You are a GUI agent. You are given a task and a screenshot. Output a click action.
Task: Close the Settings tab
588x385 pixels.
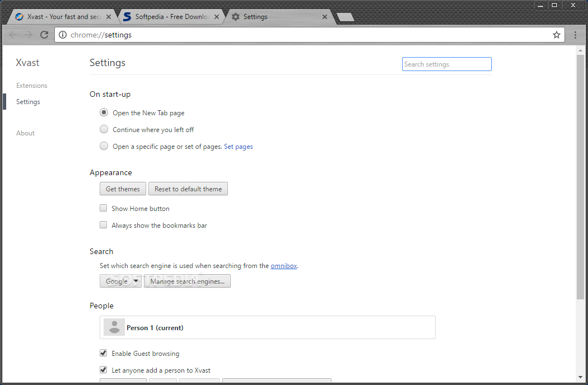325,17
